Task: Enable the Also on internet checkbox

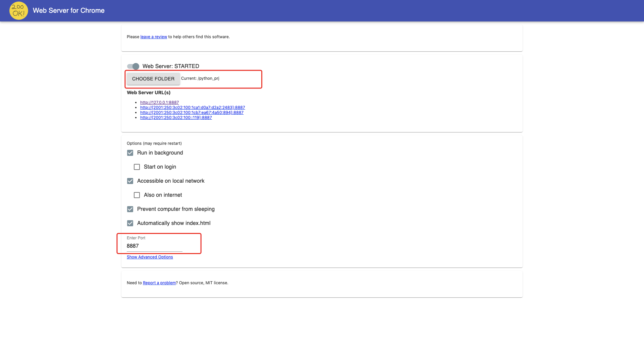Action: point(137,195)
